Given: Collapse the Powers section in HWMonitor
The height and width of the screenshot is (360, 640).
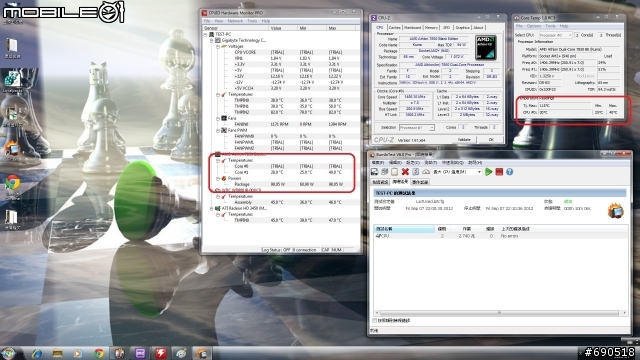Looking at the screenshot, I should (218, 178).
